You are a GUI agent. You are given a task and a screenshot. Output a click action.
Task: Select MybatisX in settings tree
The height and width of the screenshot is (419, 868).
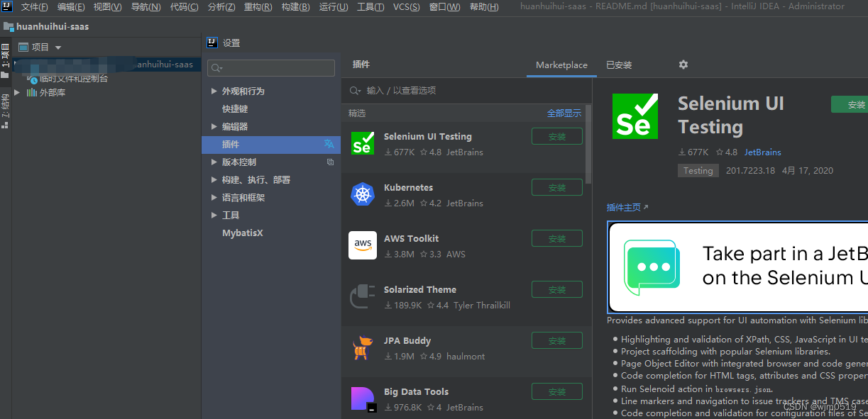pyautogui.click(x=243, y=233)
